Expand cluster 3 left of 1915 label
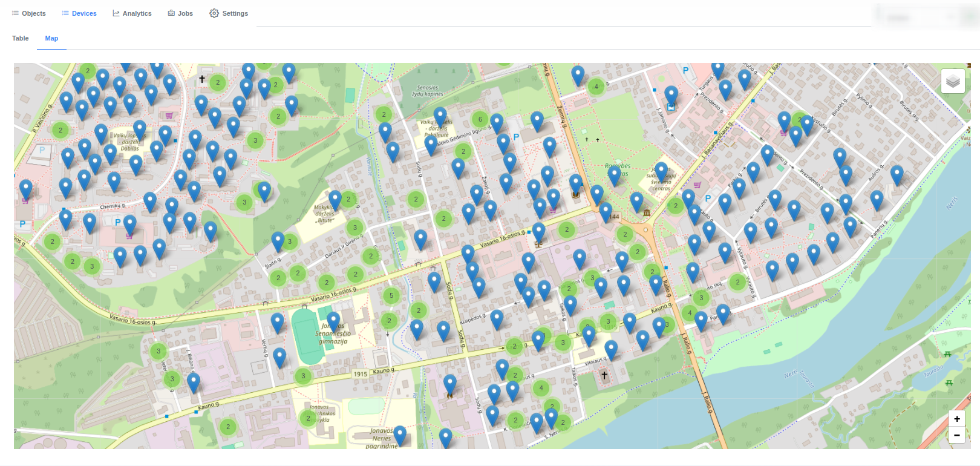This screenshot has height=466, width=980. [x=304, y=376]
